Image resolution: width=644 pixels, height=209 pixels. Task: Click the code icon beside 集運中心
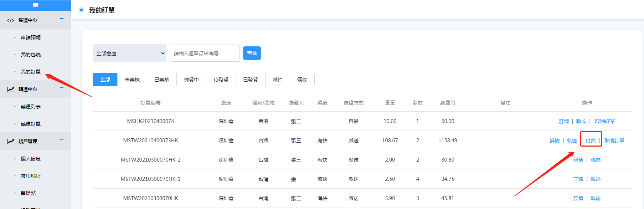tap(11, 20)
